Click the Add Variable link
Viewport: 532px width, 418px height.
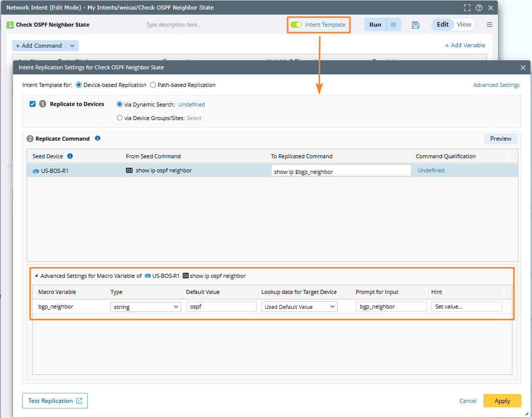[x=465, y=45]
